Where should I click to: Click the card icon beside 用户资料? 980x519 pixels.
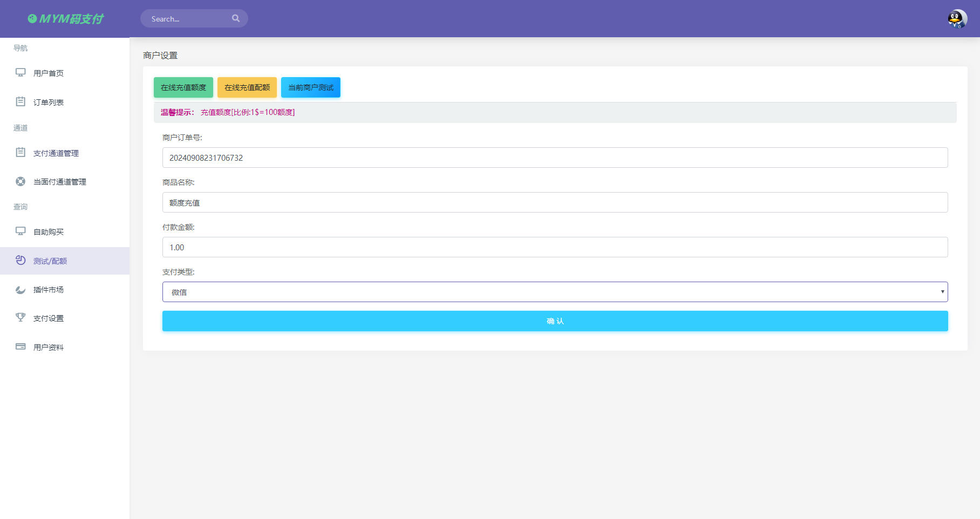coord(21,346)
